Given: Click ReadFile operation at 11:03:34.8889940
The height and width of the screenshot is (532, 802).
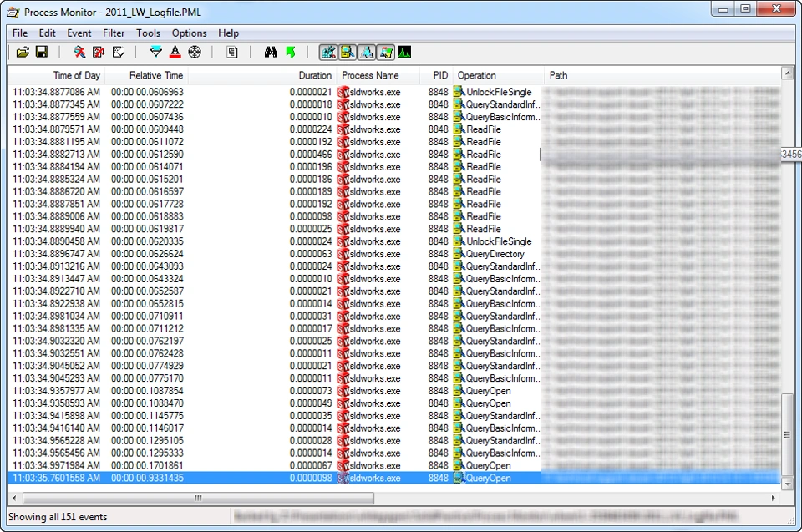Looking at the screenshot, I should click(484, 229).
